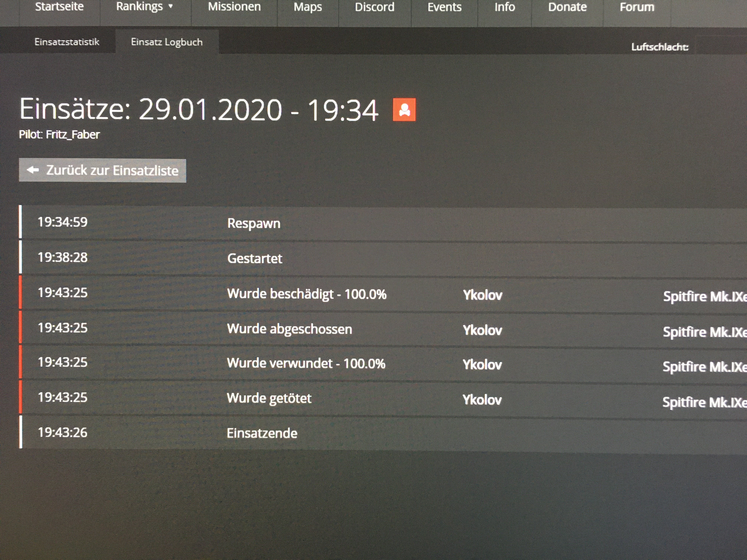
Task: Click Ykolov in the Wurde beschädigt row
Action: 483,295
